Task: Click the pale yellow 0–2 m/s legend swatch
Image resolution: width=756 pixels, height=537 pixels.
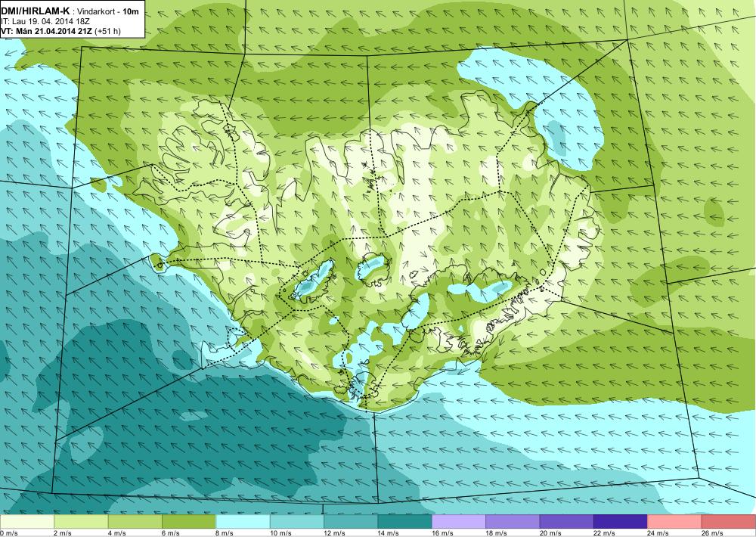Action: point(27,522)
